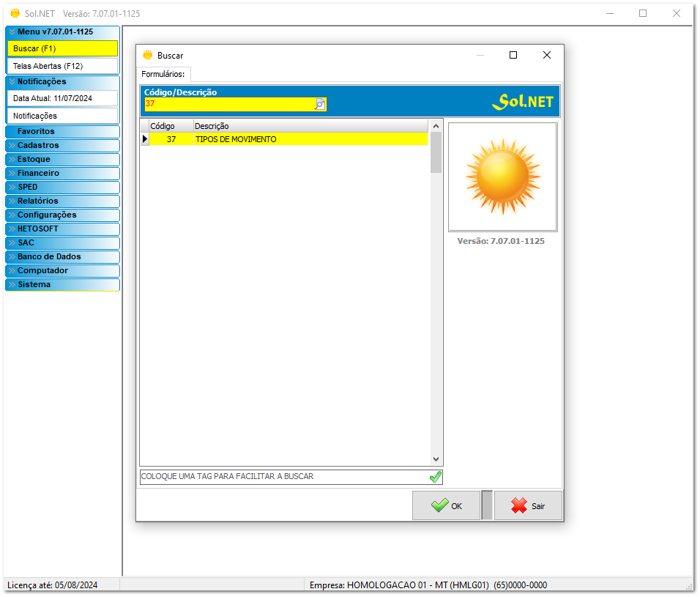The width and height of the screenshot is (700, 597).
Task: Click the sun logo image in Buscar dialog
Action: coord(502,177)
